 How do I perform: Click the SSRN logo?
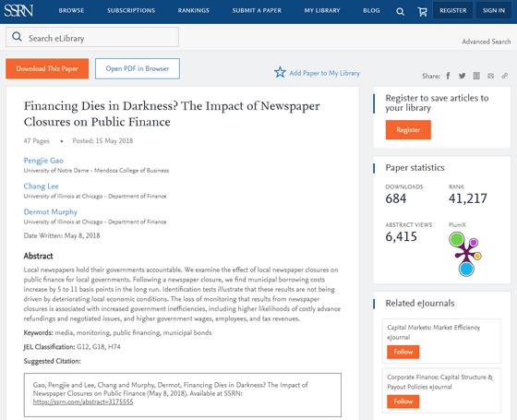coord(18,10)
